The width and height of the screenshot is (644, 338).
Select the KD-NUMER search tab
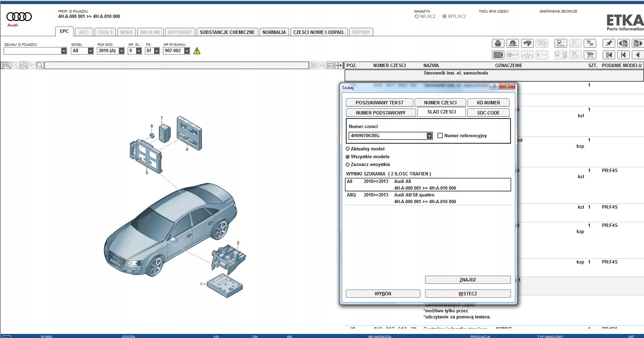pos(488,103)
